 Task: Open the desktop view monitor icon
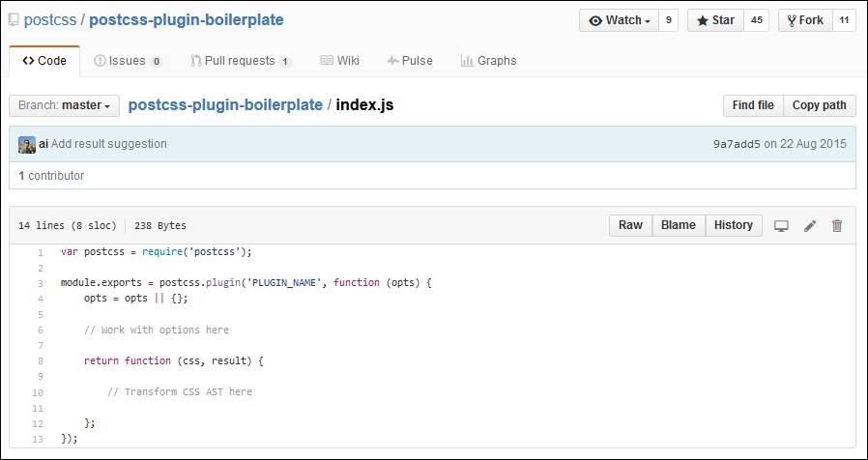(781, 226)
